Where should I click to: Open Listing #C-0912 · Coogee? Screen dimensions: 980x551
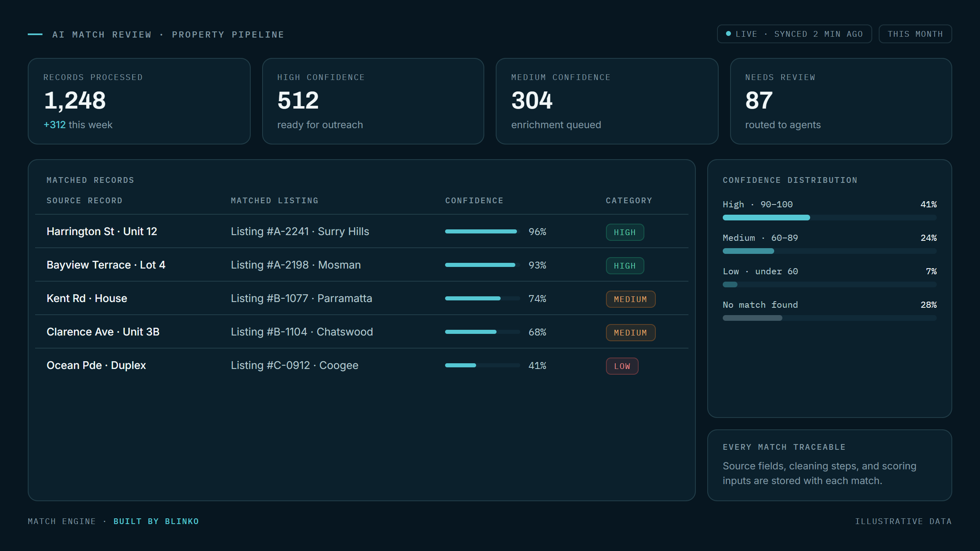[x=294, y=365]
